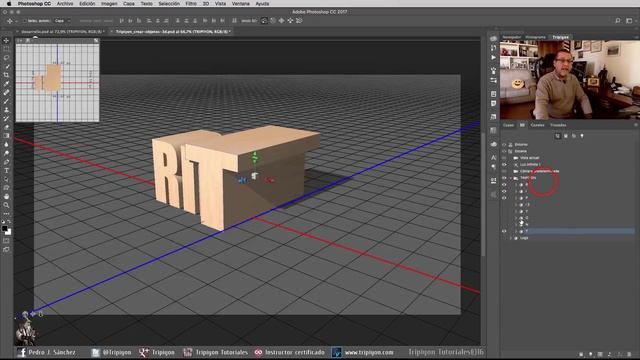Hide the Texto group in 3D panel
Screen dimensions: 640x360
click(x=504, y=178)
